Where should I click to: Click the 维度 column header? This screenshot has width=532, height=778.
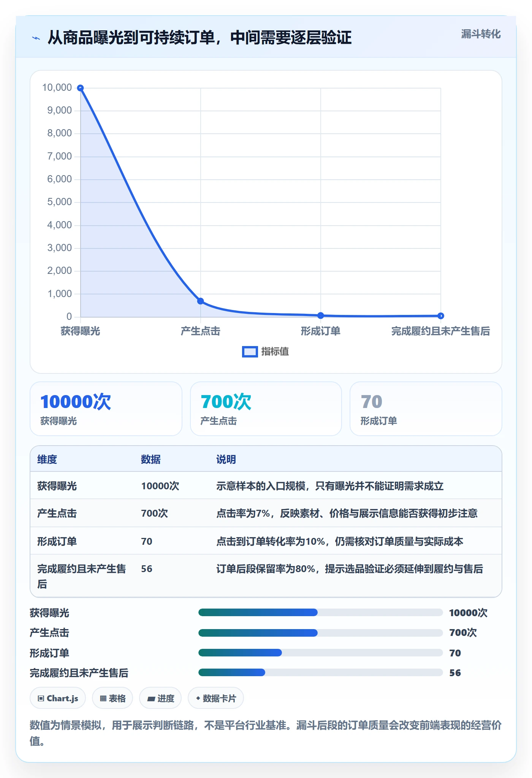point(47,459)
